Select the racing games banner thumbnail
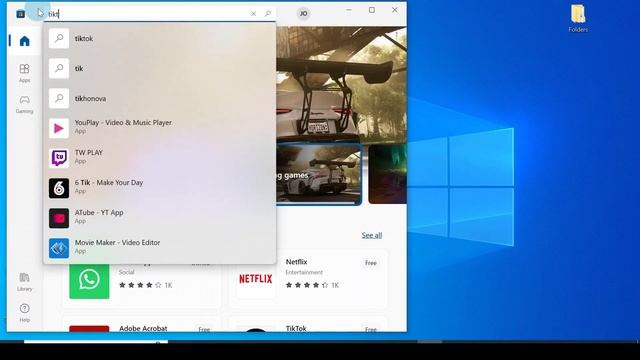 (319, 174)
